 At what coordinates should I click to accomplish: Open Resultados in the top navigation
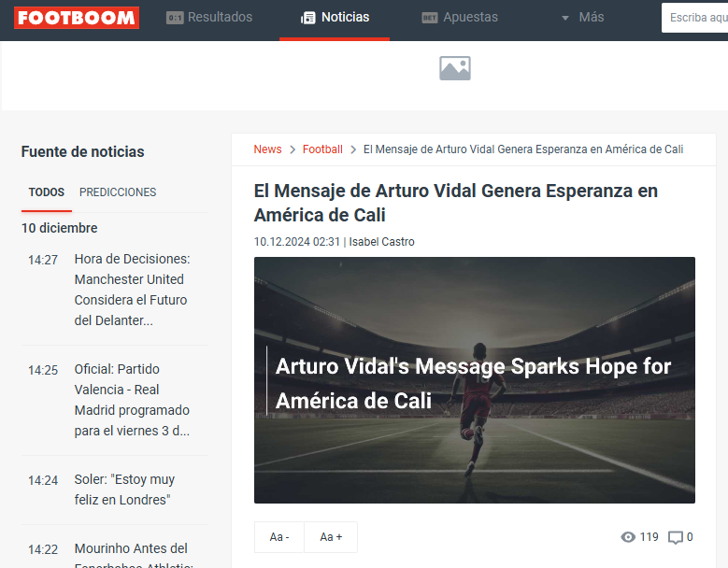220,17
